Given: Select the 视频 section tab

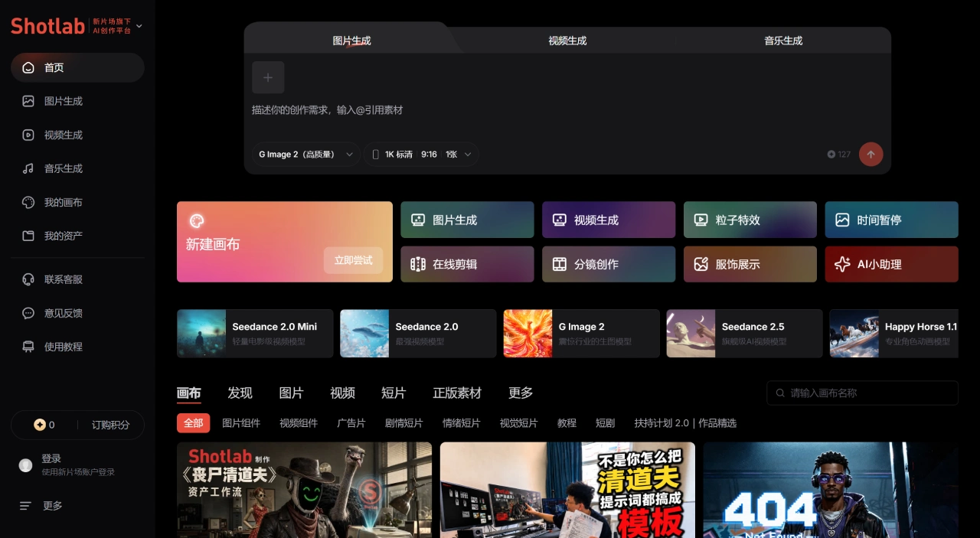Looking at the screenshot, I should coord(342,393).
